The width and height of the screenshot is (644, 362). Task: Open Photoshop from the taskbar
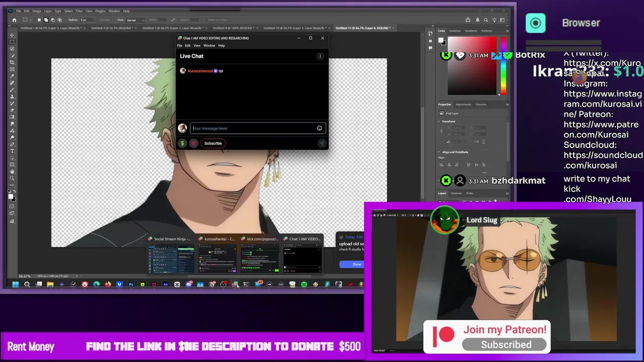pyautogui.click(x=131, y=285)
